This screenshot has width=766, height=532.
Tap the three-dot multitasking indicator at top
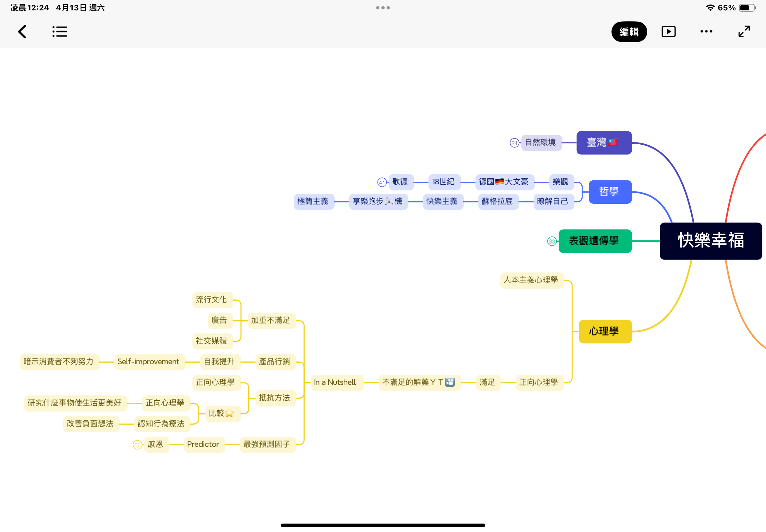(383, 8)
